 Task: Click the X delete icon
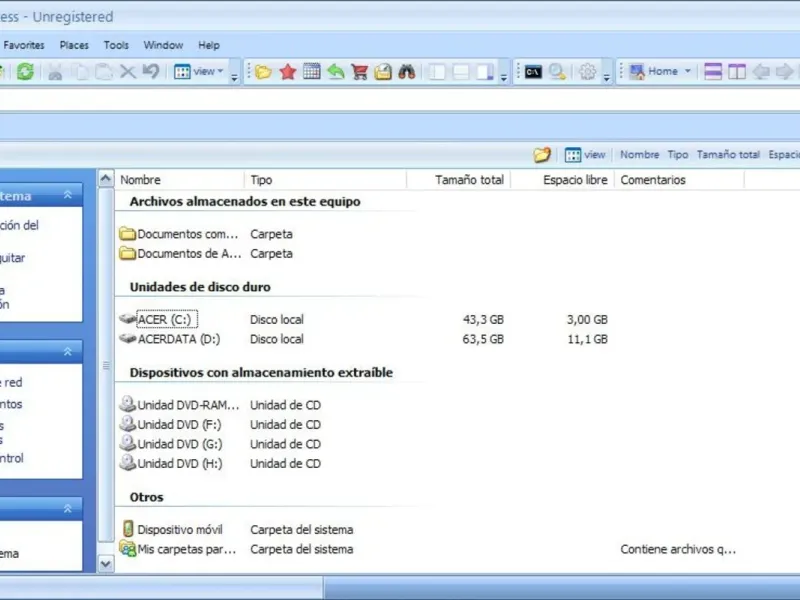tap(128, 72)
